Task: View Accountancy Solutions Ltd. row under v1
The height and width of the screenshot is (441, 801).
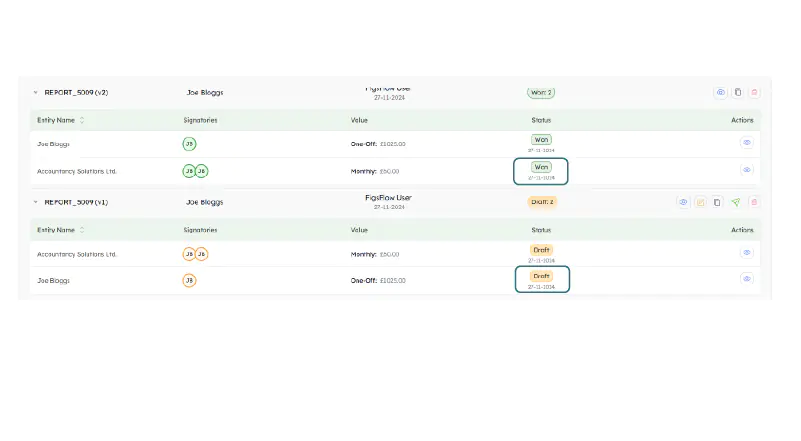Action: 746,253
